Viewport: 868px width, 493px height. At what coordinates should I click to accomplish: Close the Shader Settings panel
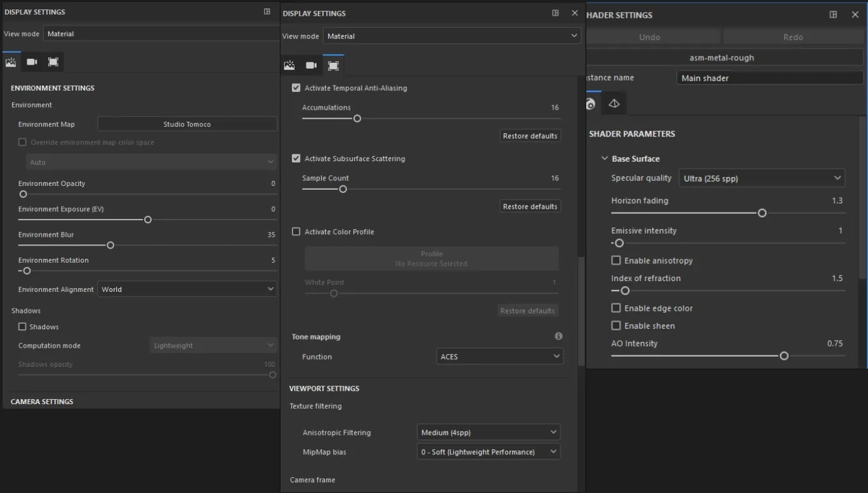pyautogui.click(x=855, y=15)
